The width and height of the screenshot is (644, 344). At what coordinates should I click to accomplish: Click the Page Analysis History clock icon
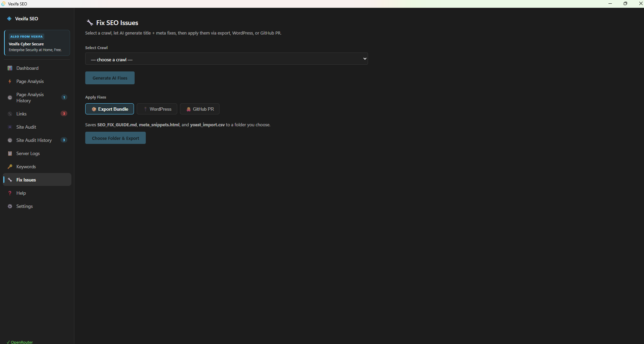tap(10, 98)
